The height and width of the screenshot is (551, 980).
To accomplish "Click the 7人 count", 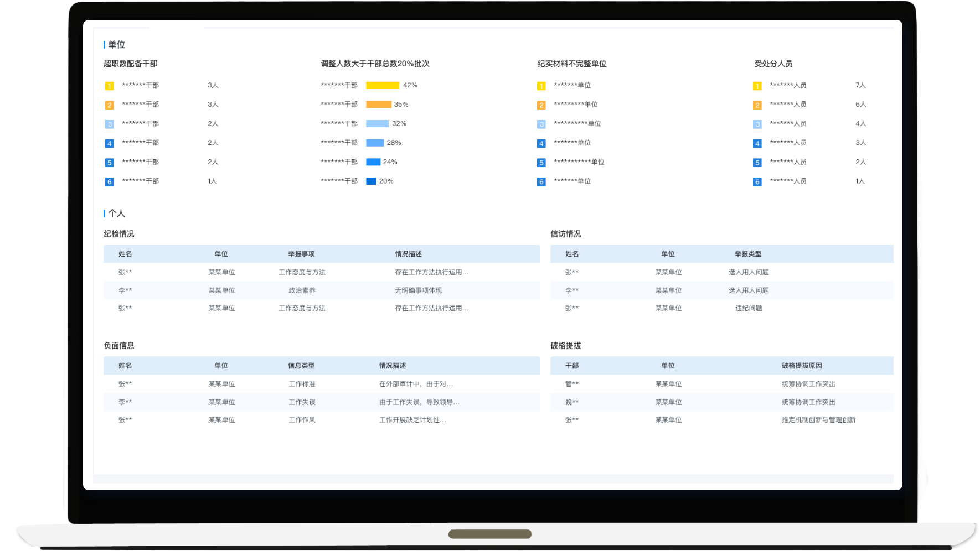I will pos(860,85).
